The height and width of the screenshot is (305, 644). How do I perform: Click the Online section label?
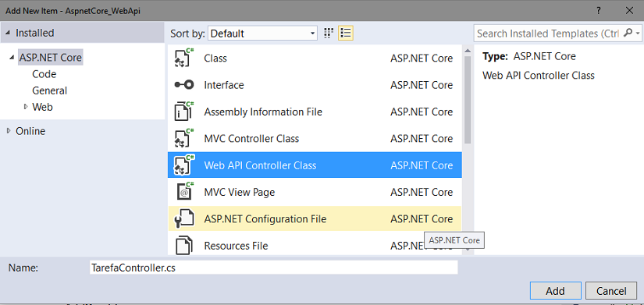point(30,131)
